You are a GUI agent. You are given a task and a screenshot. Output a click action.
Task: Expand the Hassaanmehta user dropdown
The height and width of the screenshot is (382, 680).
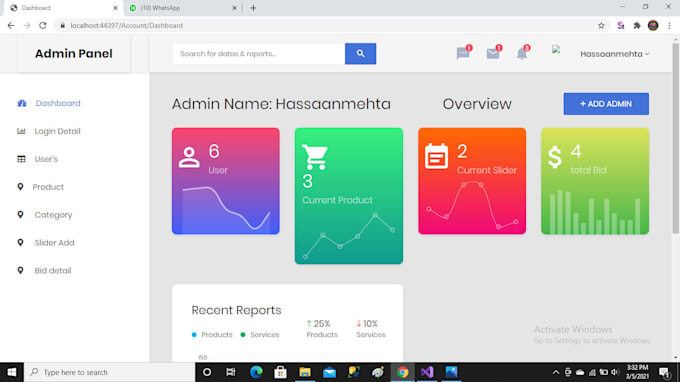[615, 54]
